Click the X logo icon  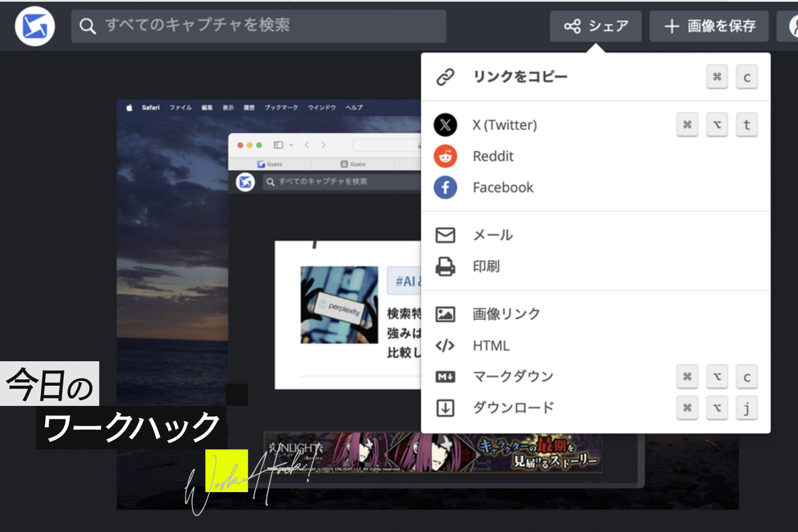point(445,125)
